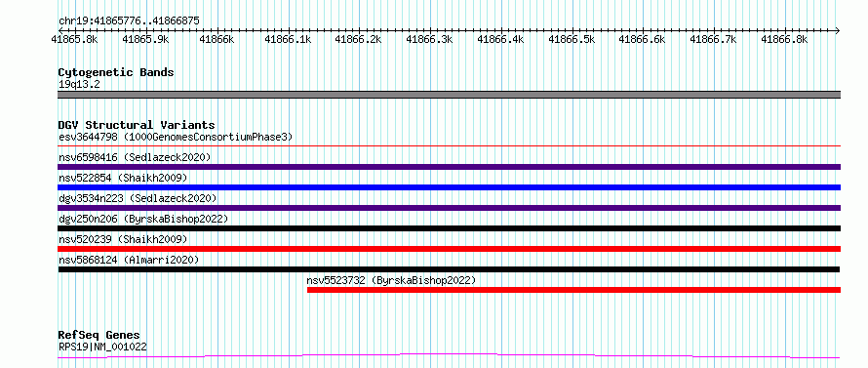Open variant label nsv6598416 (Sedlazeck2020)
Image resolution: width=868 pixels, height=368 pixels.
coord(135,157)
